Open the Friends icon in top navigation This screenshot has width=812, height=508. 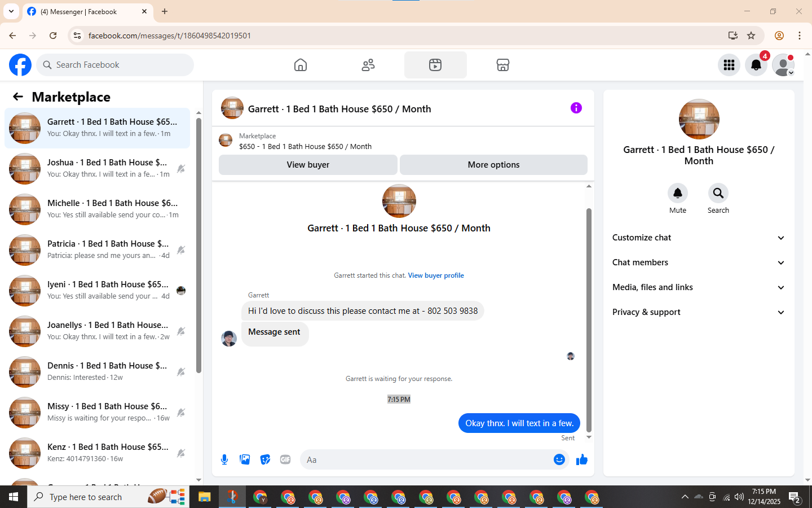pos(368,65)
